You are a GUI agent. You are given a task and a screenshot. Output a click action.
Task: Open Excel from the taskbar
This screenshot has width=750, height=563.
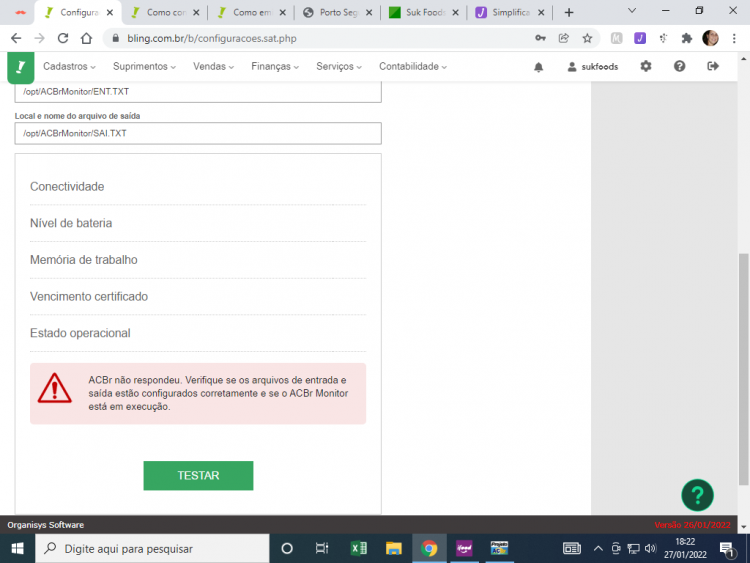pyautogui.click(x=359, y=548)
